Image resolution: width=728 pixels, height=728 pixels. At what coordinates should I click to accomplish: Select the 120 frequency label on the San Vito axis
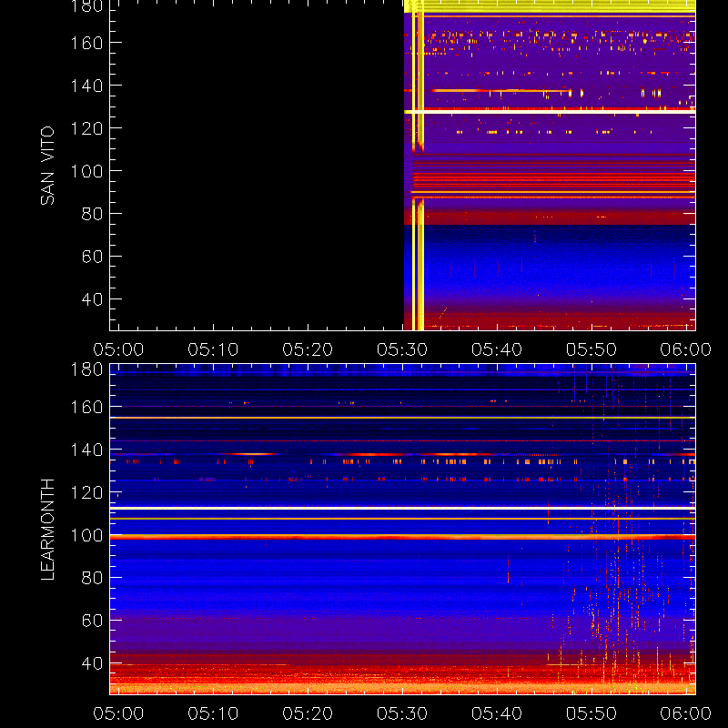[x=86, y=128]
